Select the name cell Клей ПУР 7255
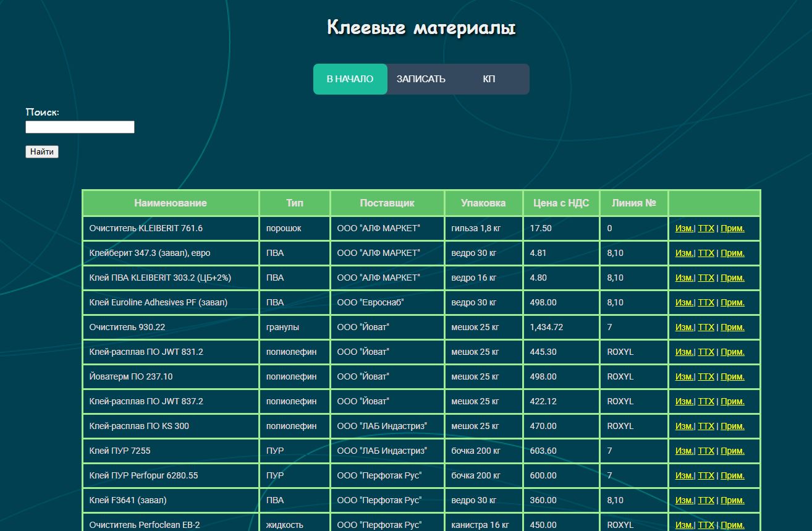 click(x=171, y=451)
